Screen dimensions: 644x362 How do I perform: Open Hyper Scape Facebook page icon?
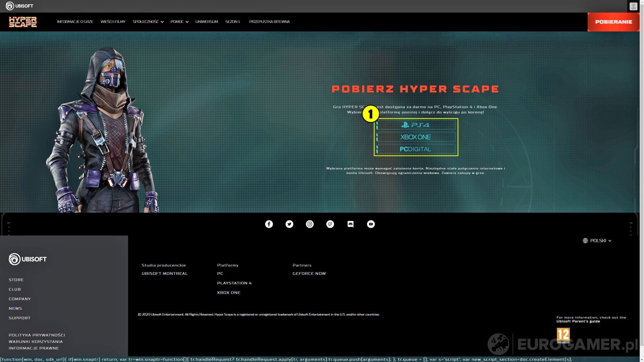point(269,224)
